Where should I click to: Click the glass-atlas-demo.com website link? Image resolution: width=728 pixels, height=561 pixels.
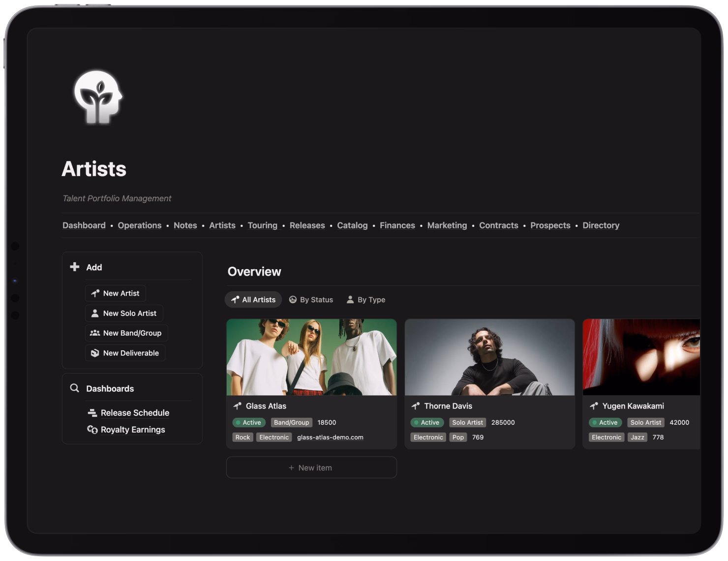[330, 437]
